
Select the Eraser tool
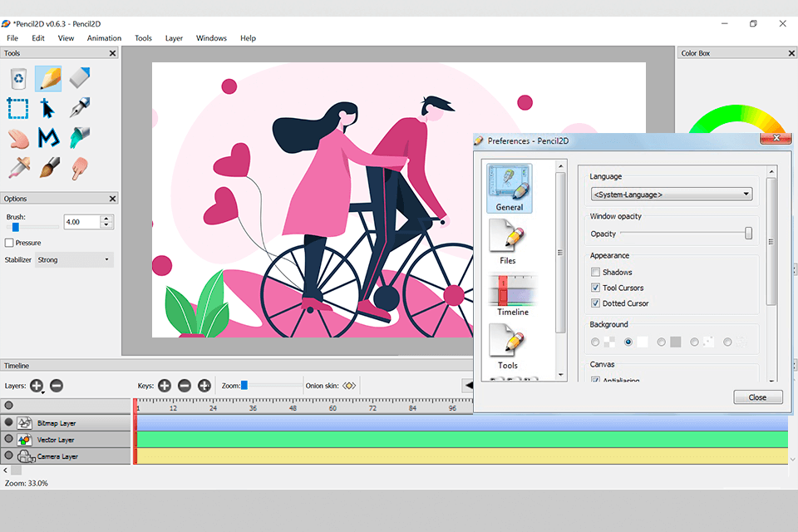click(80, 78)
